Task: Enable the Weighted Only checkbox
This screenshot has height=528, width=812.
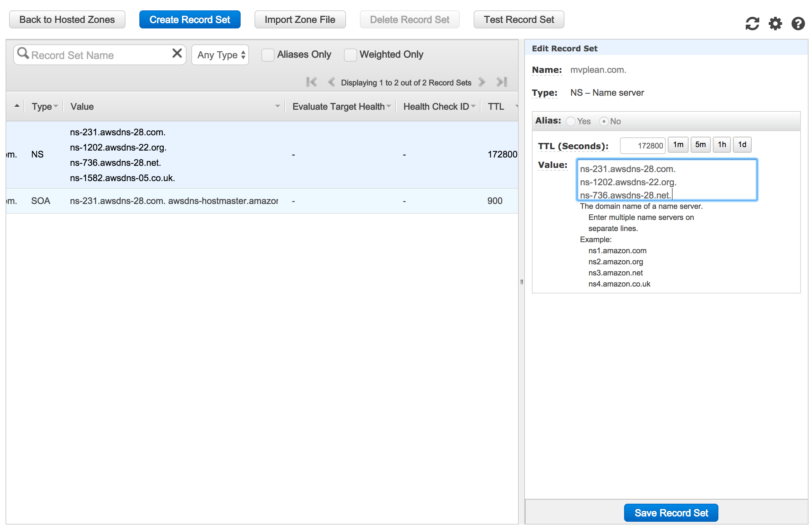Action: click(350, 55)
